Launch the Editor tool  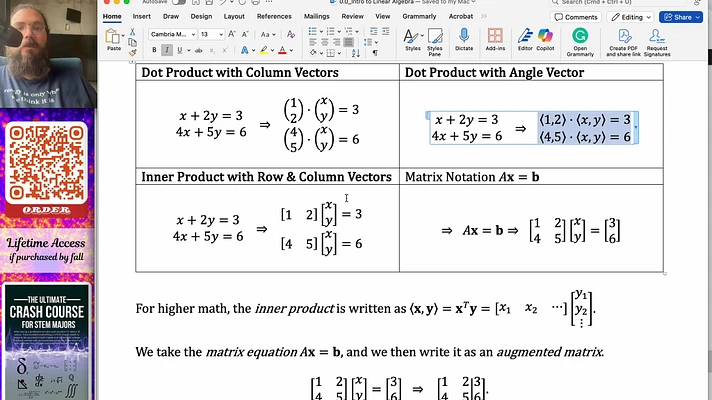525,40
